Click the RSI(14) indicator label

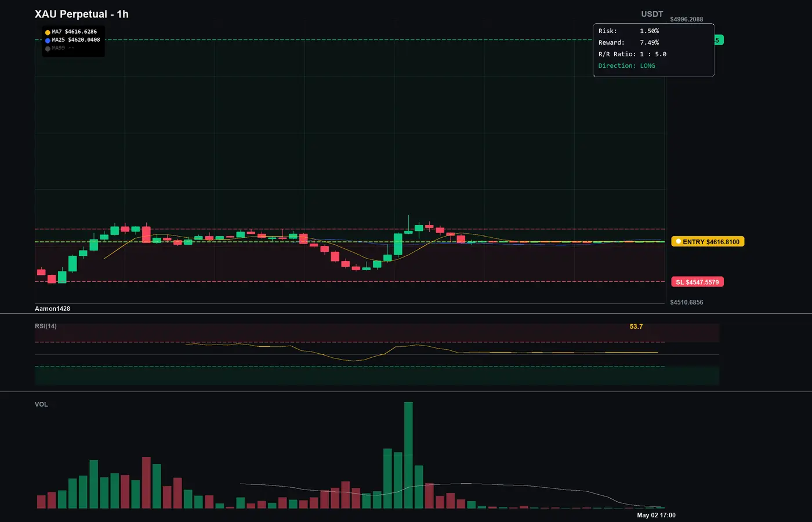(x=46, y=326)
